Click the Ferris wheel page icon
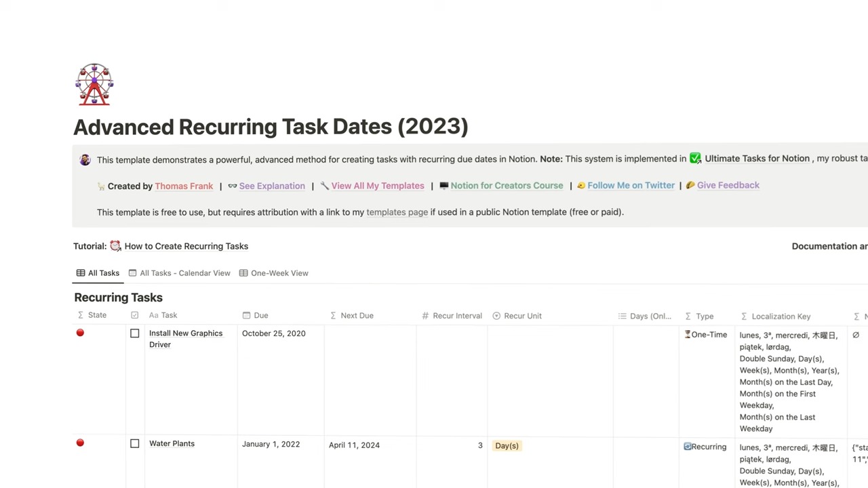 [x=94, y=85]
